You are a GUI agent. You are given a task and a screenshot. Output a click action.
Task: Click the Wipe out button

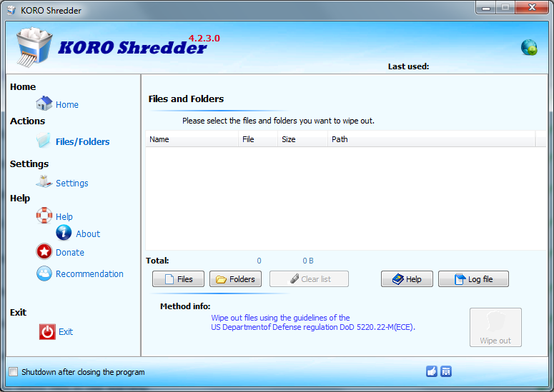495,328
